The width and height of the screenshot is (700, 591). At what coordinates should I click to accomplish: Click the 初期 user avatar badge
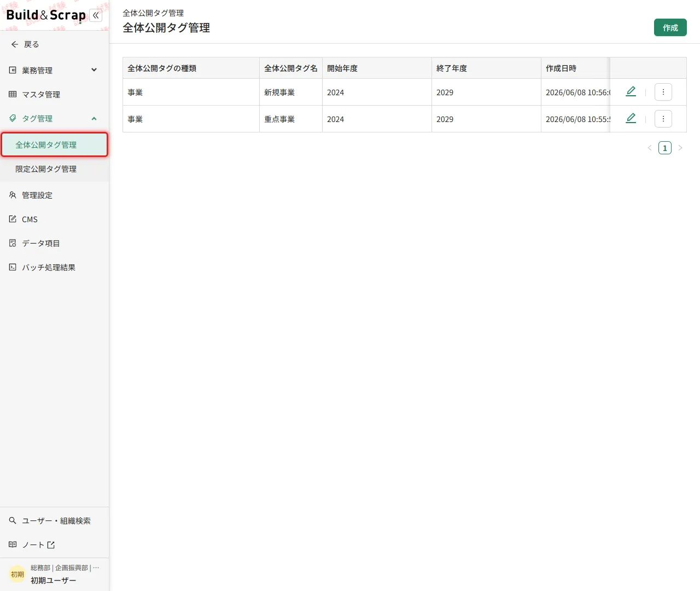tap(17, 574)
